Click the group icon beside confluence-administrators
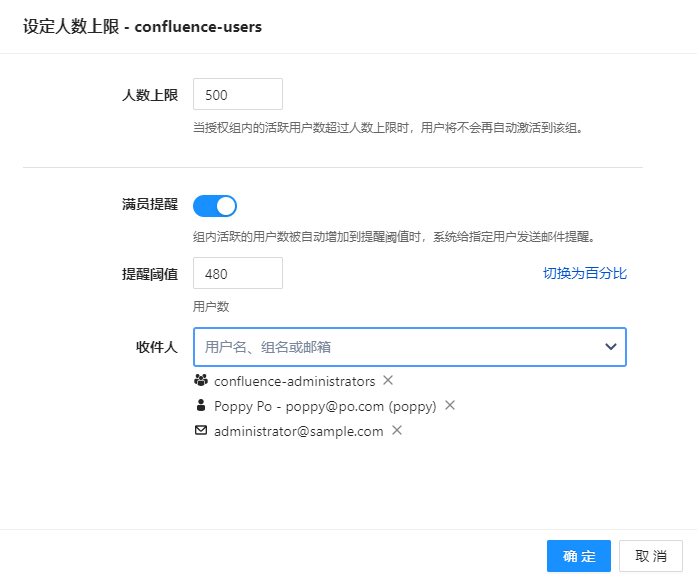 pos(201,381)
